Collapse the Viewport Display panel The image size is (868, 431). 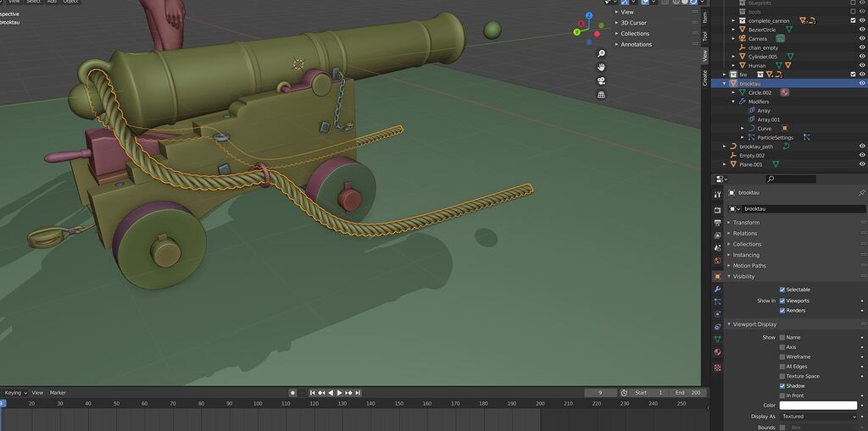(754, 324)
